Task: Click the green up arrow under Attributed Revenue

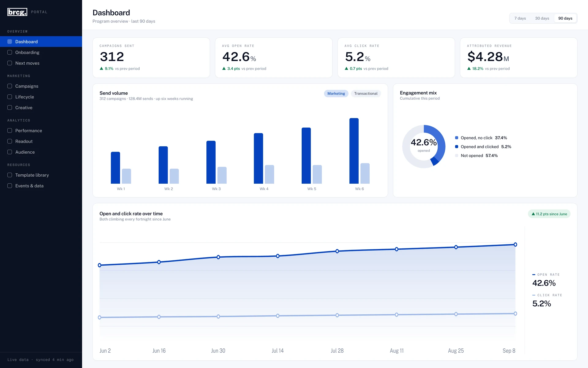Action: (469, 68)
